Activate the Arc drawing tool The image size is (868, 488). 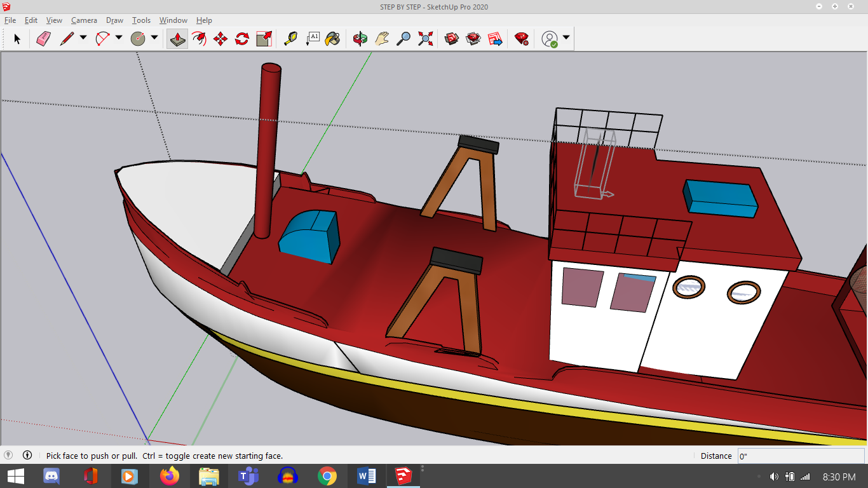(102, 39)
